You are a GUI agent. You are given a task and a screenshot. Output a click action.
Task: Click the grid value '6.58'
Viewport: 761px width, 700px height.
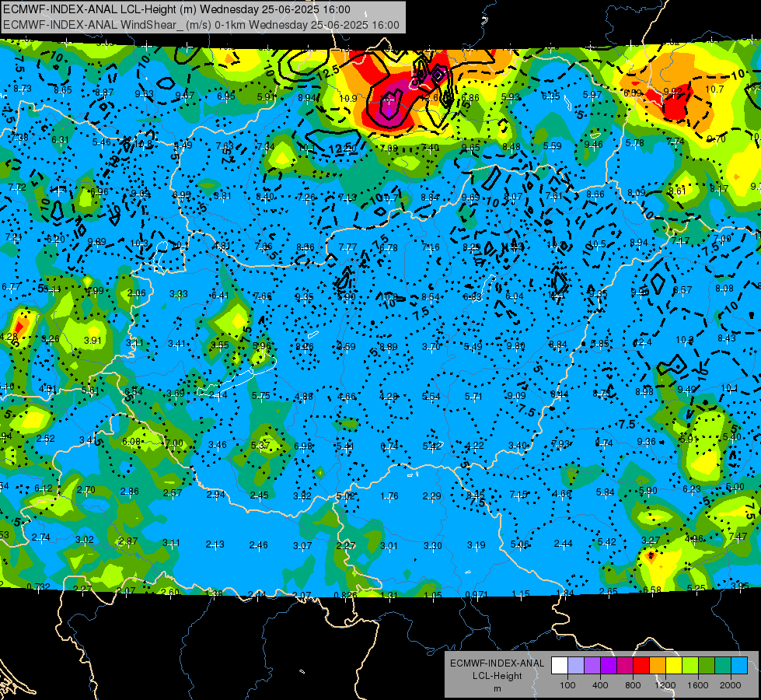click(652, 590)
